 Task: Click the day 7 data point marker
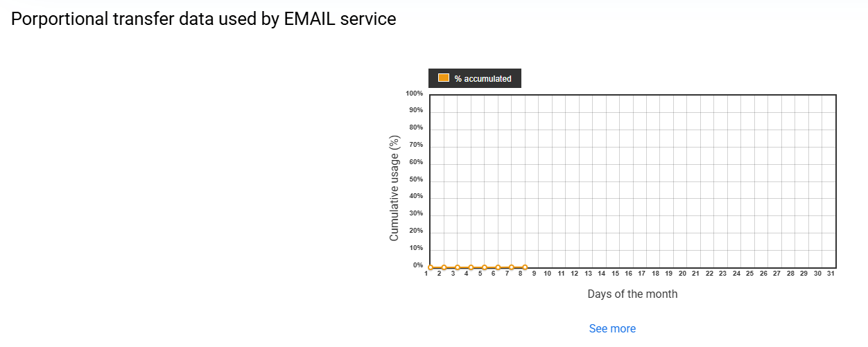[512, 267]
